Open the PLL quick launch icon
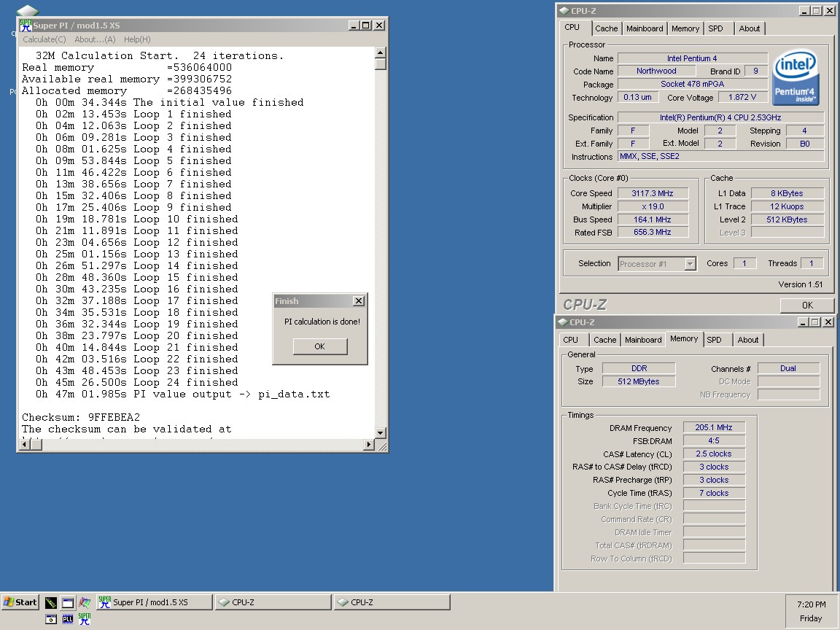 coord(68,619)
